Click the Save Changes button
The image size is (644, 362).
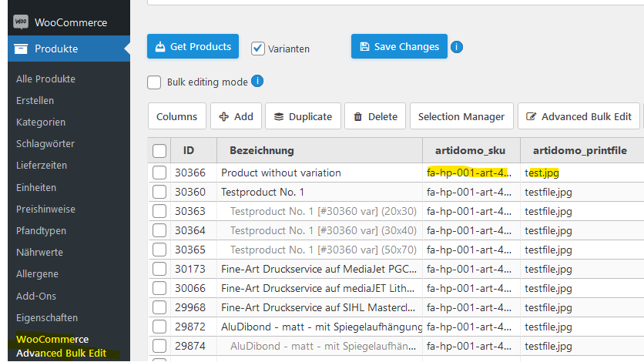pos(399,46)
